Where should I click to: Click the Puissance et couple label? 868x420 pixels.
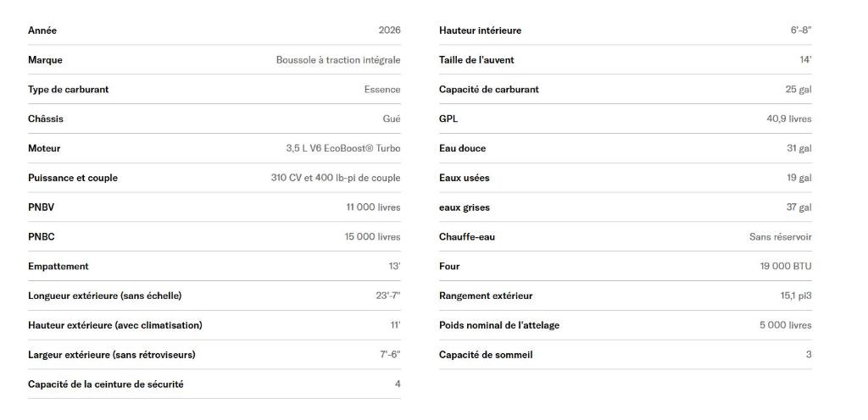(x=73, y=178)
